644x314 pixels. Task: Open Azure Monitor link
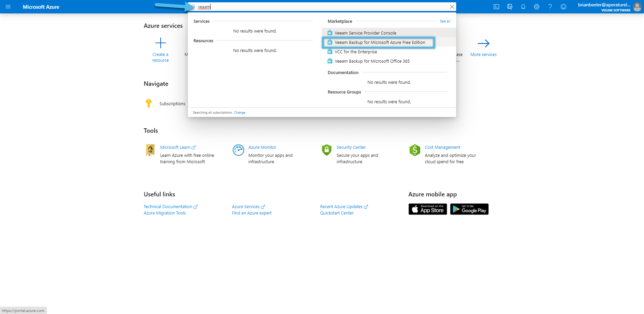pyautogui.click(x=262, y=147)
